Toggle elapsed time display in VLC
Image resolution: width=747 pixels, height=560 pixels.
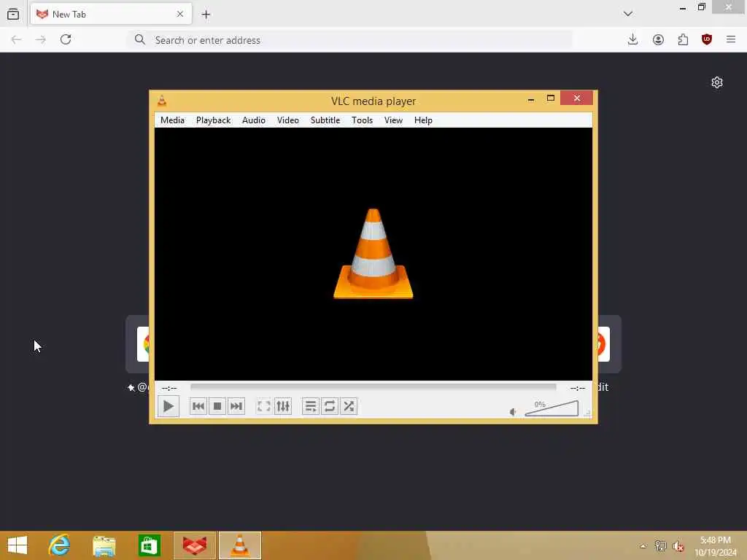[x=169, y=388]
